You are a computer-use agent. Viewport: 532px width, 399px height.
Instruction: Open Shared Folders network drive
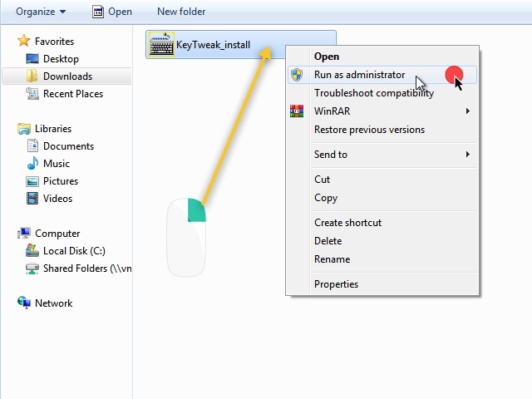click(x=86, y=268)
